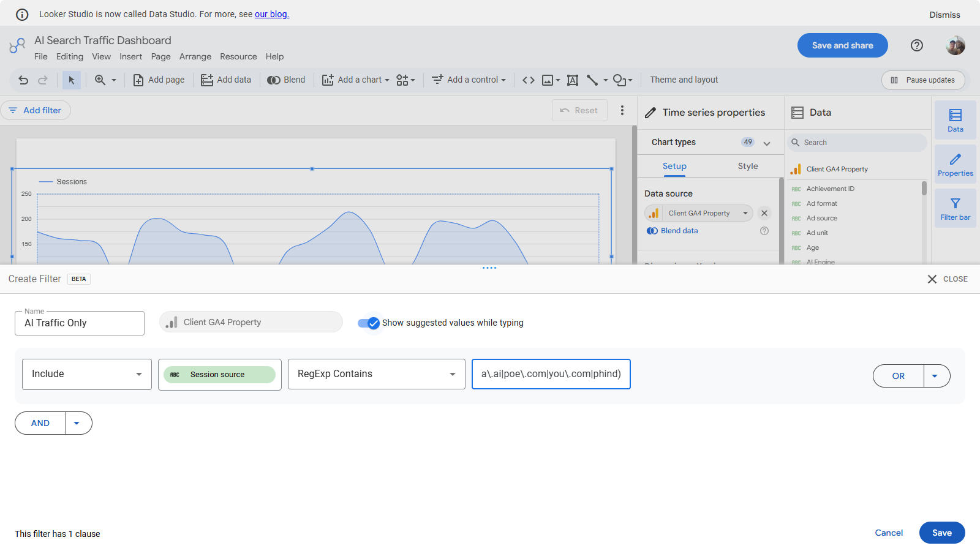Open the AND button dropdown arrow

click(x=77, y=423)
